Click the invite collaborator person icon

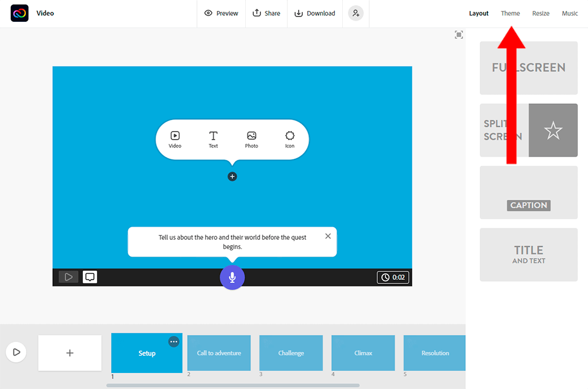[355, 14]
